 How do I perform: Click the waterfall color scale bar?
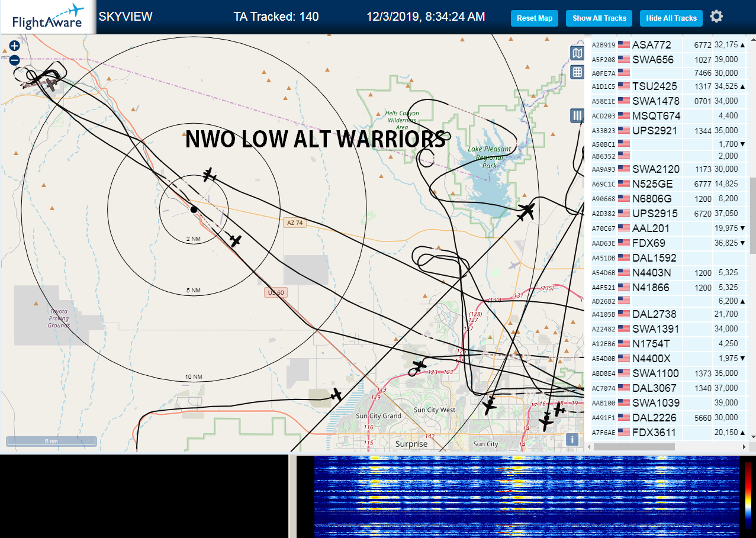click(x=748, y=495)
